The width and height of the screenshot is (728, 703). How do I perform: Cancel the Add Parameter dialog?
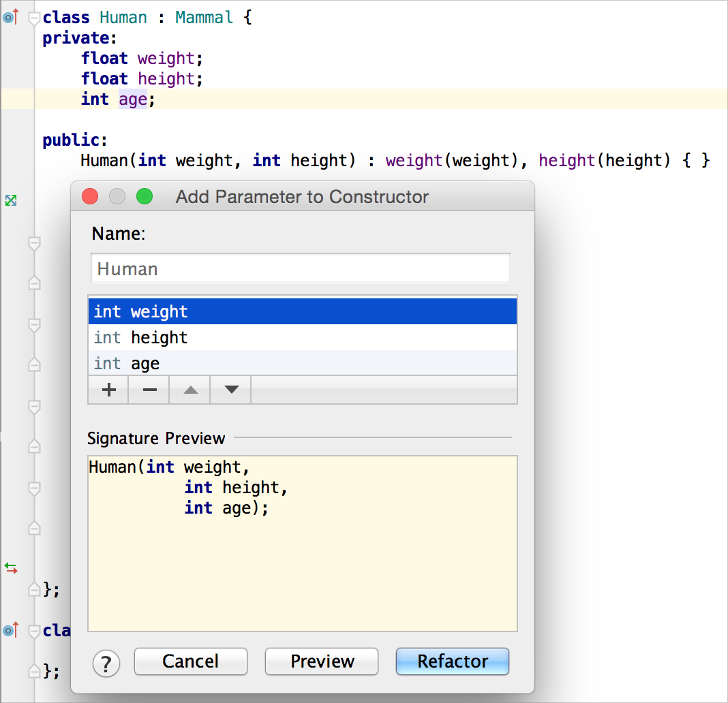point(190,661)
